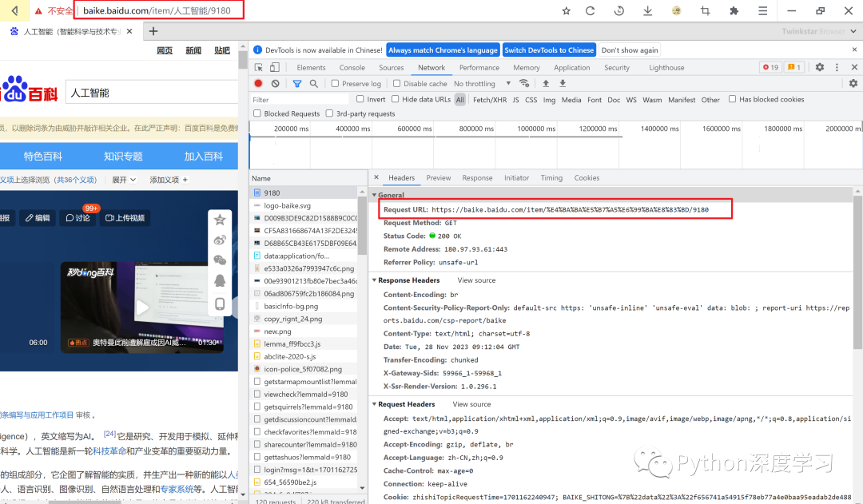Open browser hamburger menu

(x=762, y=10)
